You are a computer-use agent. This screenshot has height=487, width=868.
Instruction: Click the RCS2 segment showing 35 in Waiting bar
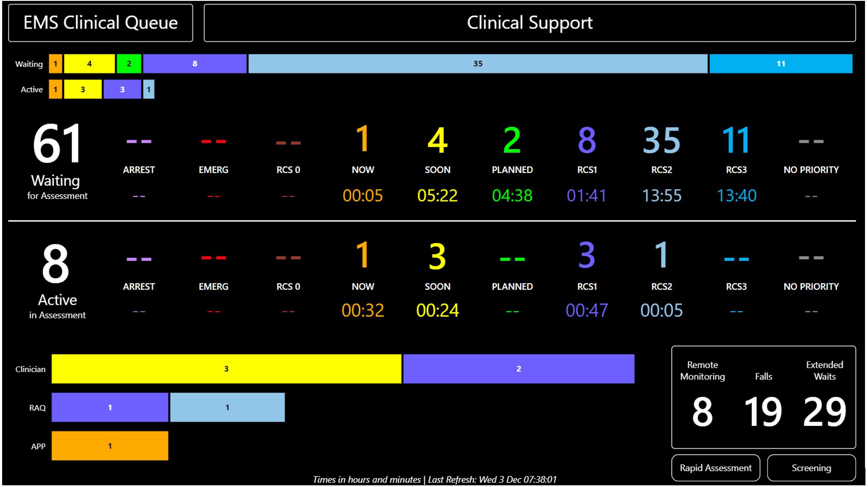(x=477, y=63)
